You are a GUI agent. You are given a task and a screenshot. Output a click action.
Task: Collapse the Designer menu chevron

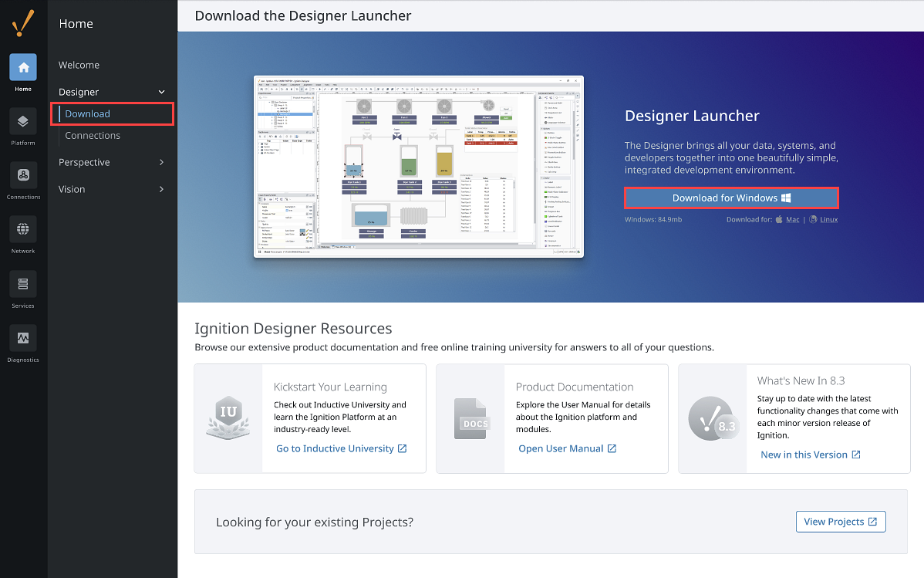(x=161, y=92)
